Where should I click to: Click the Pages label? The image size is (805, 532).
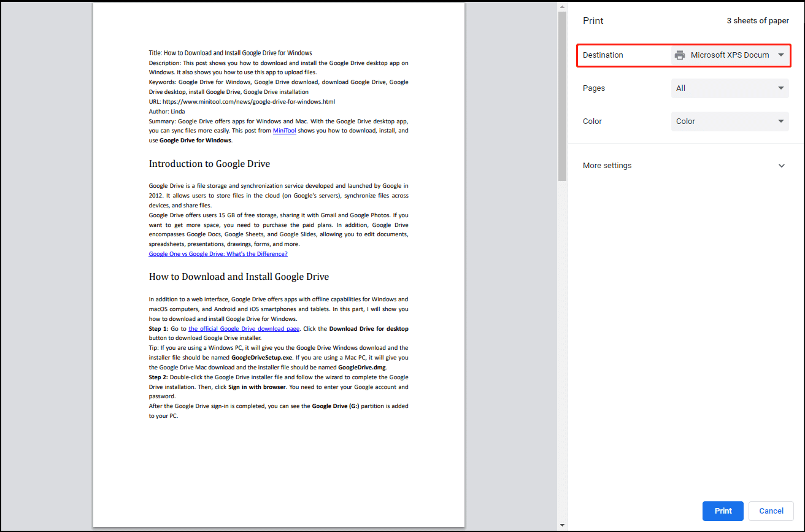click(594, 88)
